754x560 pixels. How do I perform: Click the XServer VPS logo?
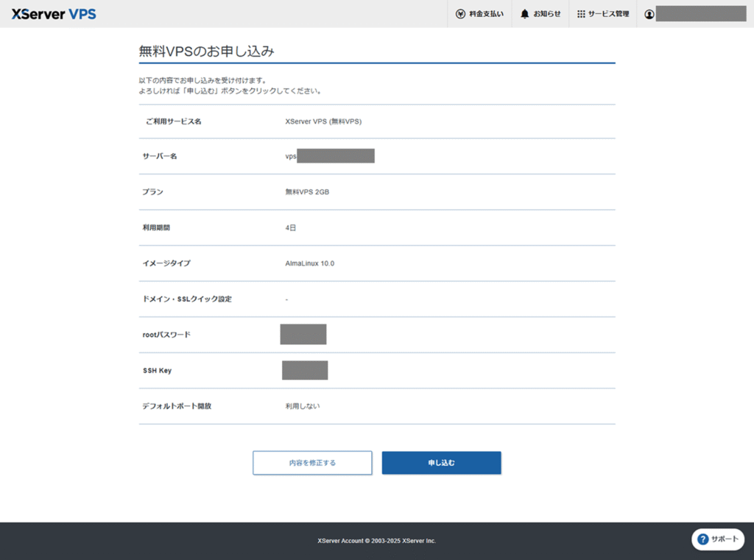[54, 14]
